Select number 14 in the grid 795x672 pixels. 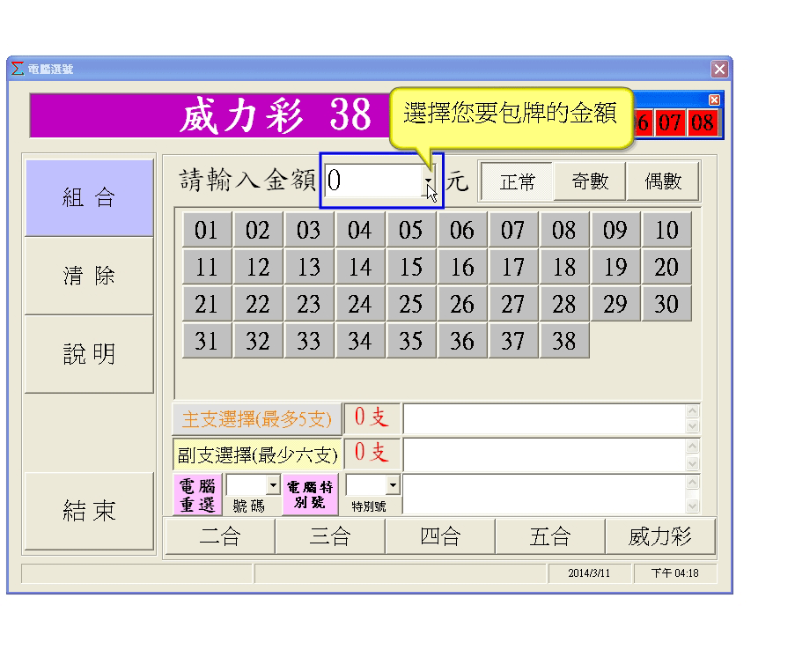[x=360, y=267]
